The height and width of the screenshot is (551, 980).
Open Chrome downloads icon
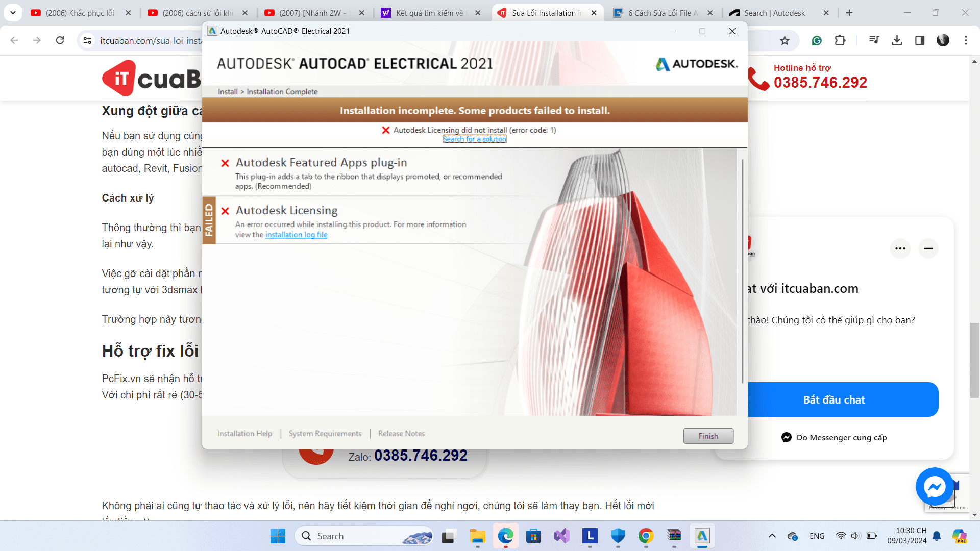(897, 40)
